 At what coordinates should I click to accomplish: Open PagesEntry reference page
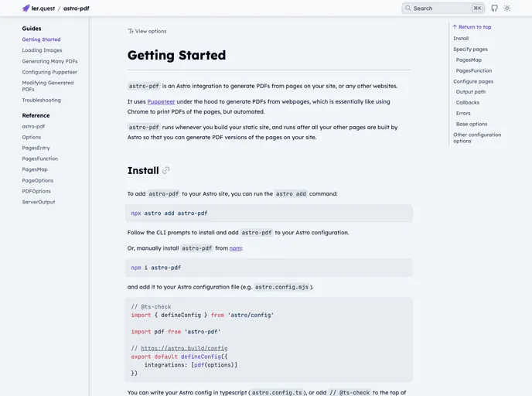click(x=36, y=148)
